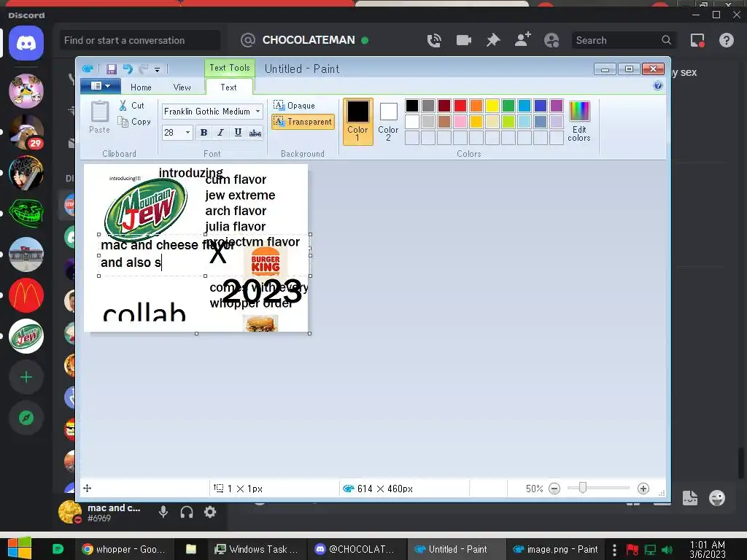Screen dimensions: 747x560
Task: Pick the green color swatch
Action: click(x=508, y=105)
